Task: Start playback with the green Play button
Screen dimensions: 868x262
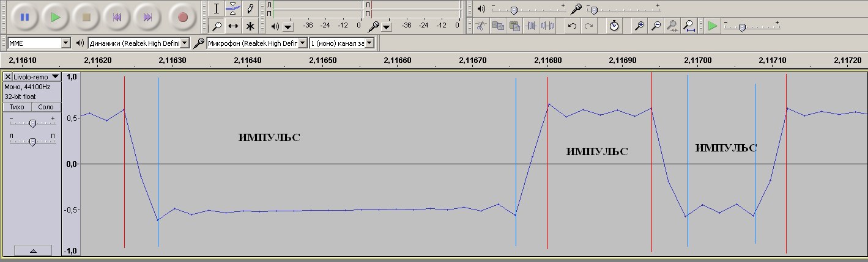Action: pos(56,17)
